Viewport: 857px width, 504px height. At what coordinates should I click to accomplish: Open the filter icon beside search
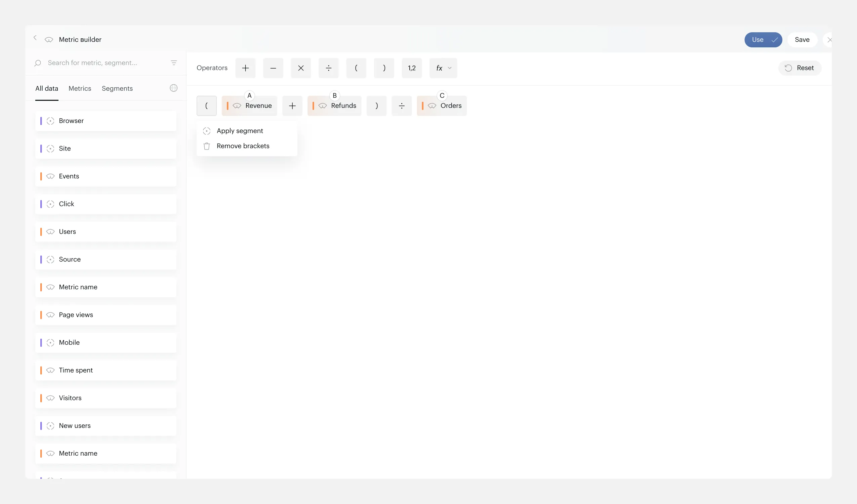click(174, 63)
